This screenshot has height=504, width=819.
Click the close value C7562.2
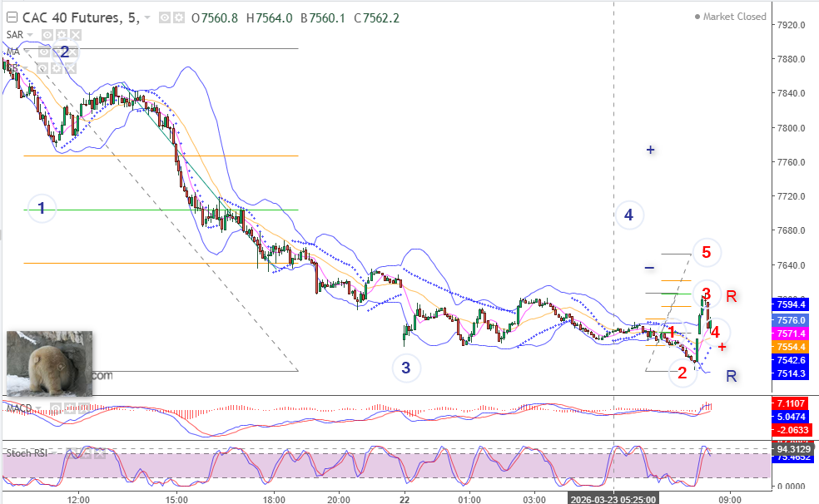376,18
